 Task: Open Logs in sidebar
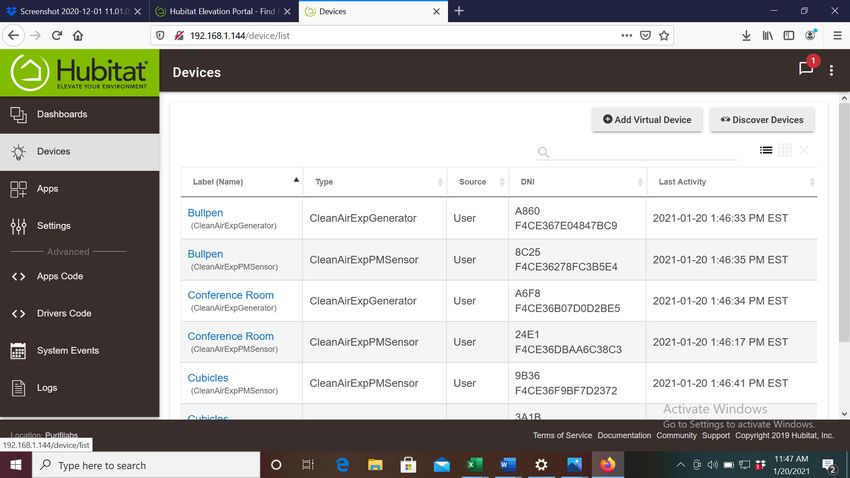click(x=80, y=387)
